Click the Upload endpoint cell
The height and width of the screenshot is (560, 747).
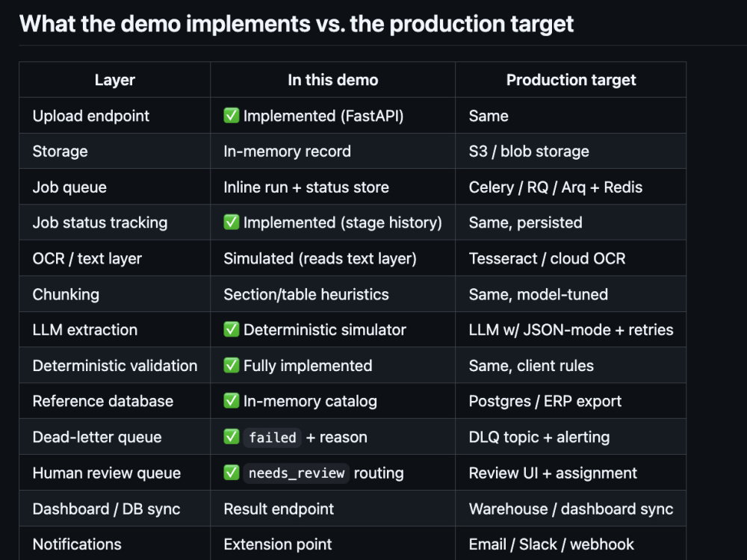pos(115,116)
